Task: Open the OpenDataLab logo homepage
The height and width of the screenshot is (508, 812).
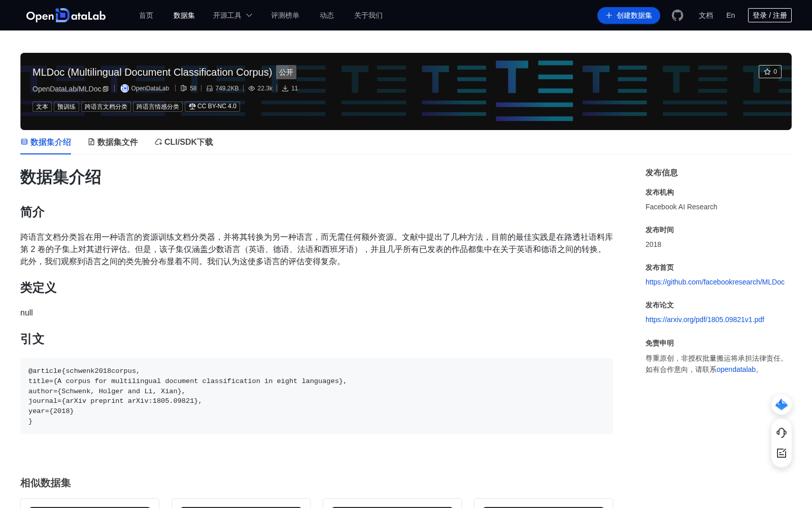Action: click(65, 15)
